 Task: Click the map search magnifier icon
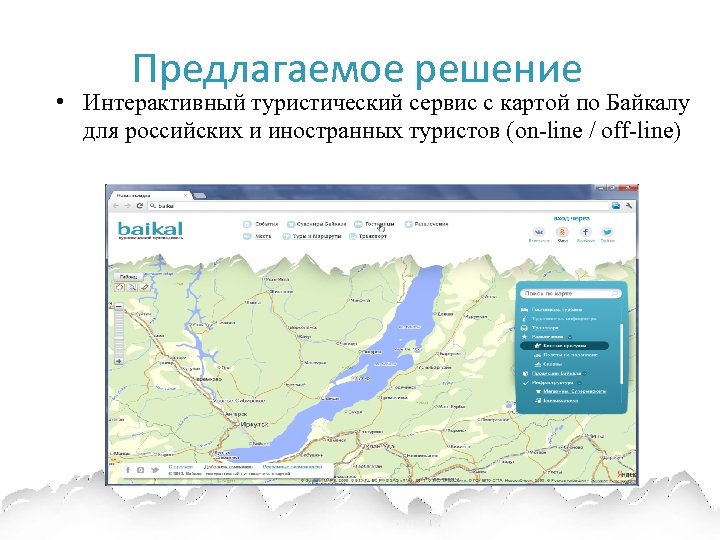(615, 293)
